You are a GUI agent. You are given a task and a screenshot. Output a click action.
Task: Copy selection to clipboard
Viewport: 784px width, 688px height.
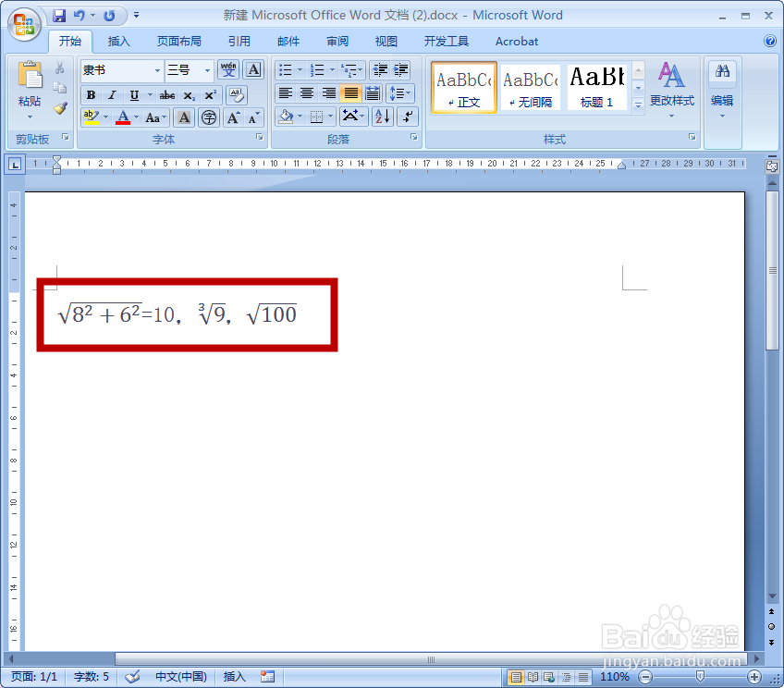tap(60, 88)
